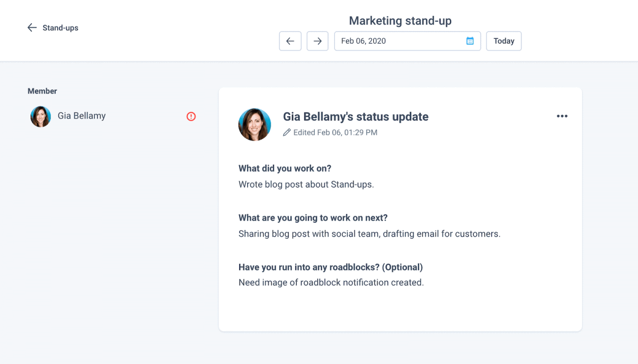Go to the previous day with the left arrow
Image resolution: width=638 pixels, height=364 pixels.
(290, 40)
